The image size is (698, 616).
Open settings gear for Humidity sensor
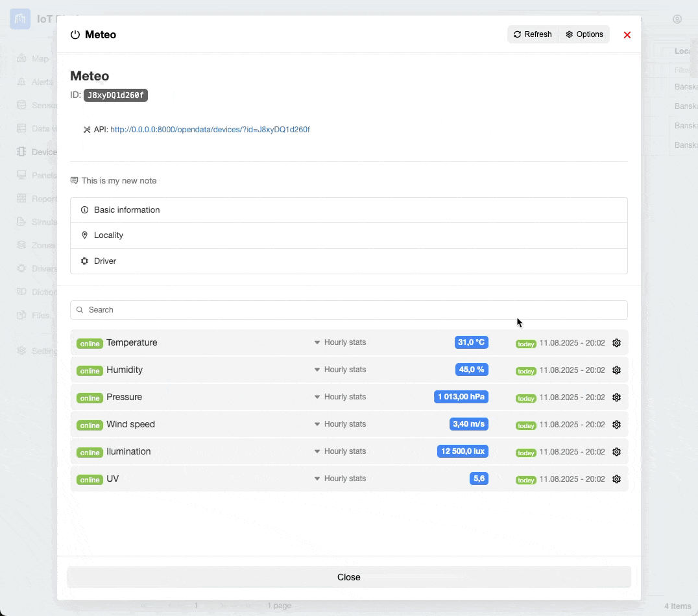tap(616, 370)
